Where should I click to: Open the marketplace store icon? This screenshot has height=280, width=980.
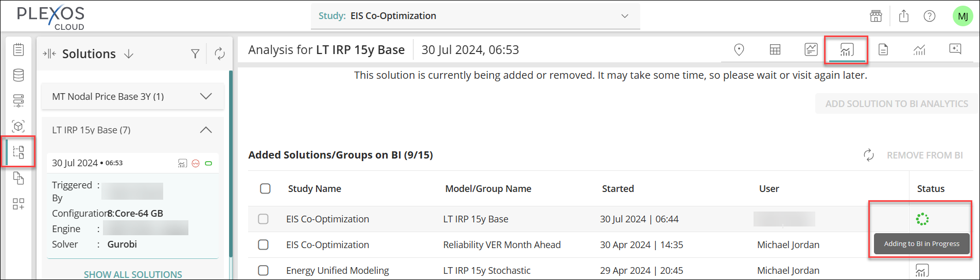click(876, 16)
